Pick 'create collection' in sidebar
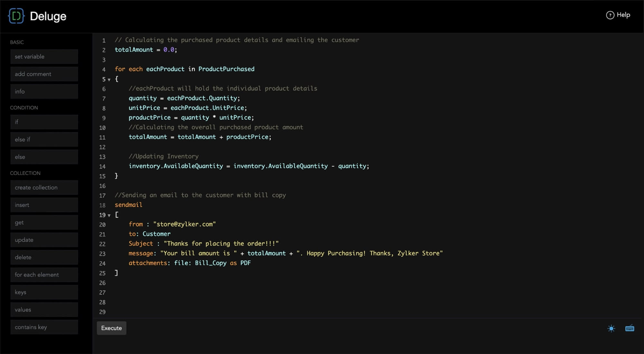Viewport: 644px width, 354px height. coord(44,187)
